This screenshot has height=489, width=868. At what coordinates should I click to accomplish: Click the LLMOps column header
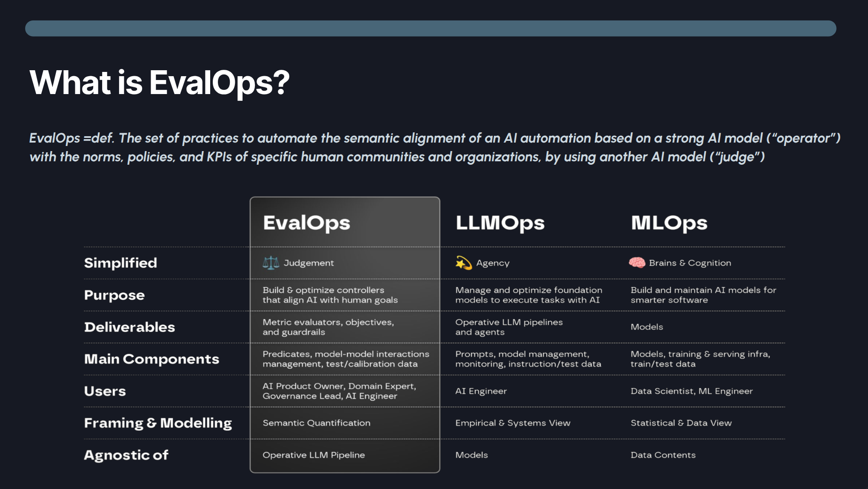[500, 222]
